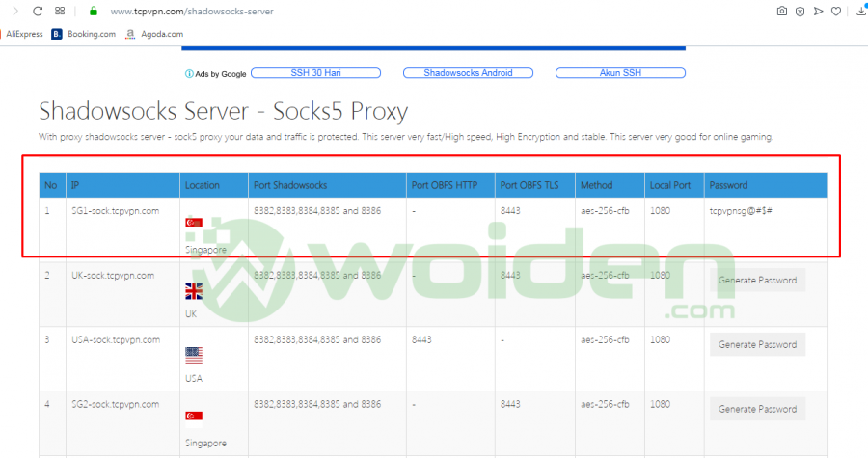The image size is (868, 458).
Task: Select the SG2-sock.tcpvpn.com address
Action: (115, 404)
